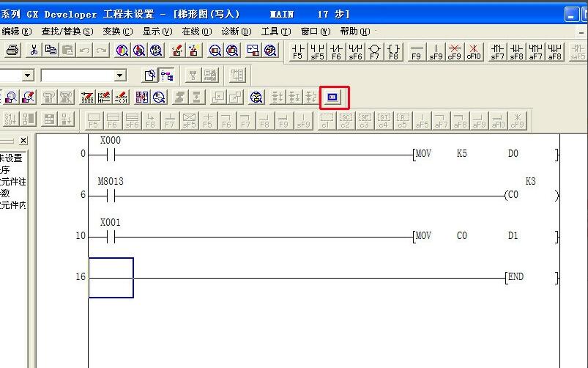Toggle the ladder tree view mode button
Screen dimensions: 588x368
(x=167, y=75)
